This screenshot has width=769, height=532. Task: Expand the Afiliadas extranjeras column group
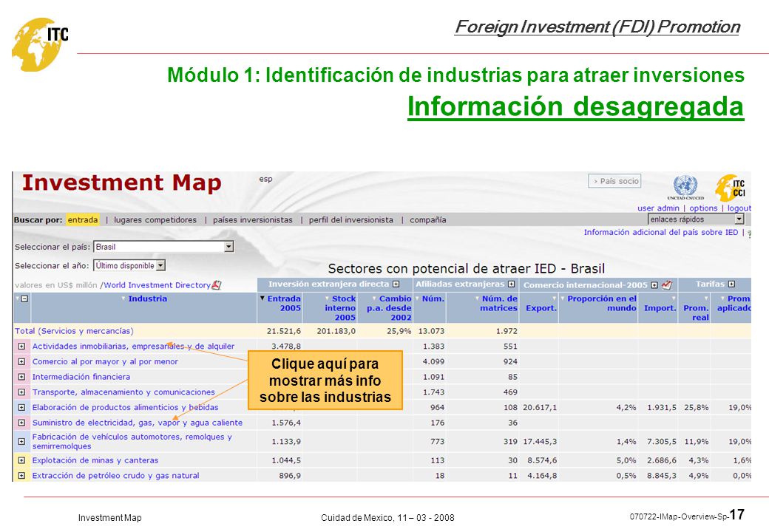point(512,284)
